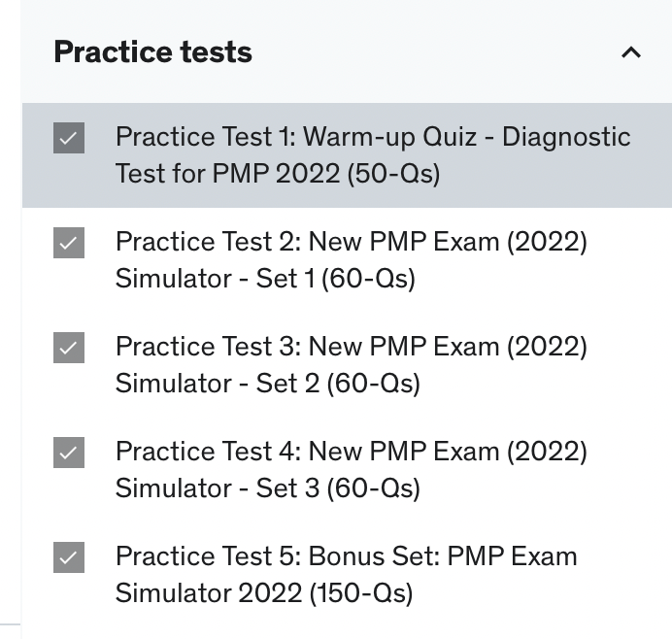Viewport: 672px width, 639px height.
Task: Toggle the Practice Test 2 completion checkbox
Action: pyautogui.click(x=69, y=243)
